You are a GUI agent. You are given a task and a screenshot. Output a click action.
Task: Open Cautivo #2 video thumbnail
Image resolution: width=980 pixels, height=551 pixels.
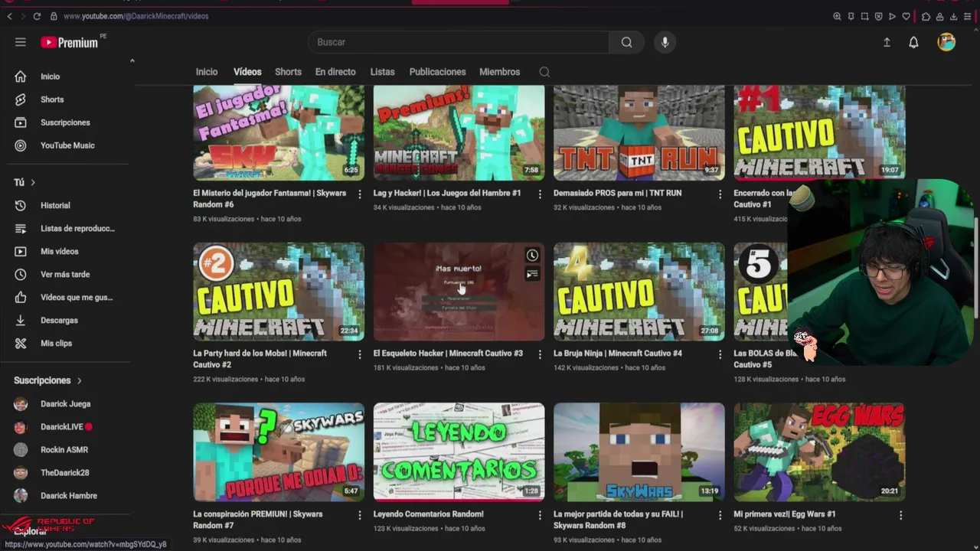point(279,292)
